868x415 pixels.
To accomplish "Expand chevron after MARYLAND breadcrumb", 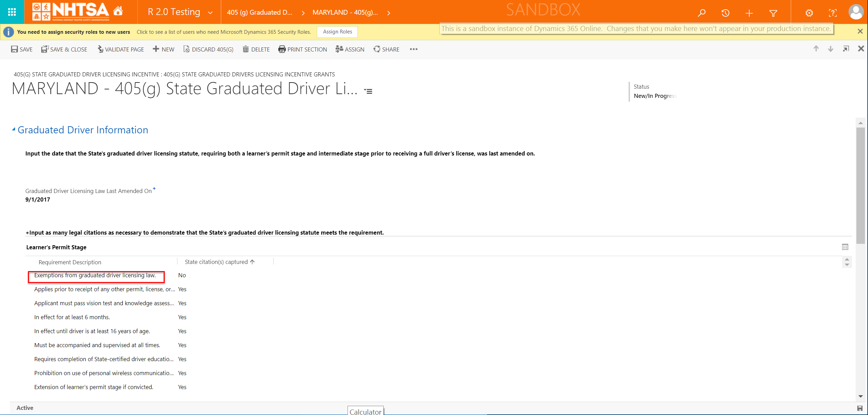I will [389, 13].
